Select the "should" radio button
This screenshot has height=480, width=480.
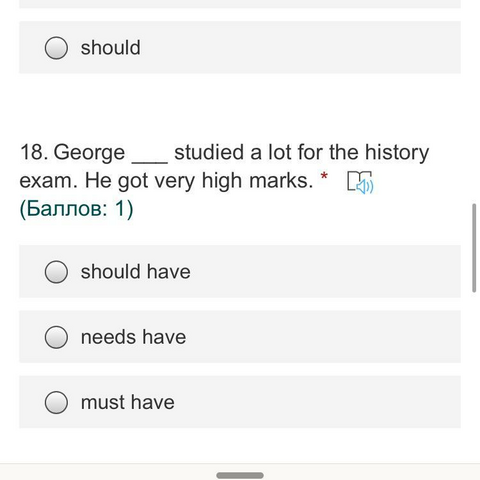point(56,48)
